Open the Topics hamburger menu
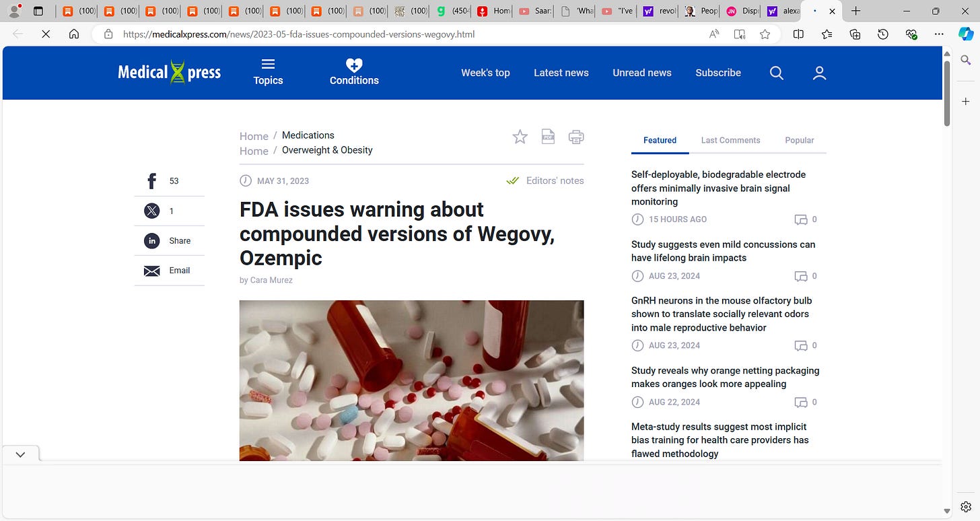980x521 pixels. tap(268, 72)
